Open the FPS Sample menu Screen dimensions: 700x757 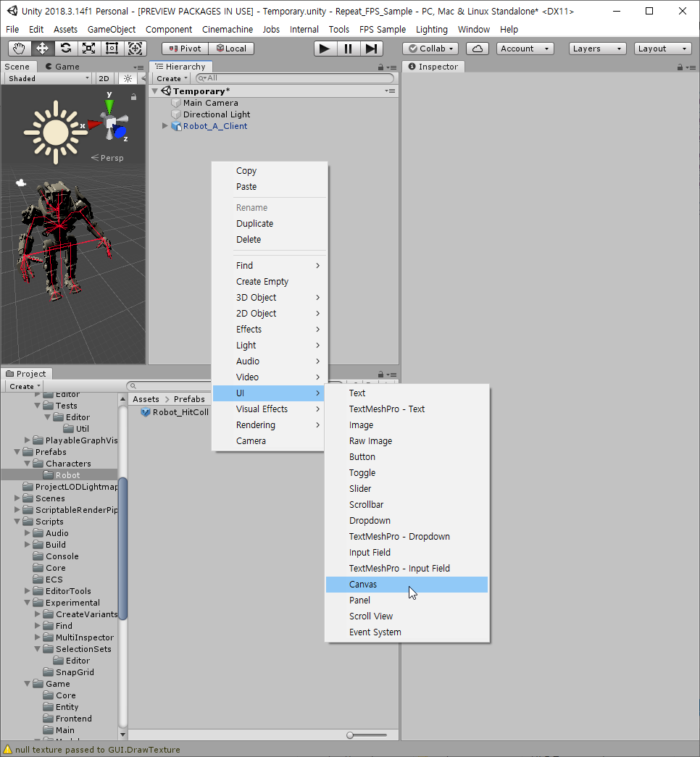[382, 30]
